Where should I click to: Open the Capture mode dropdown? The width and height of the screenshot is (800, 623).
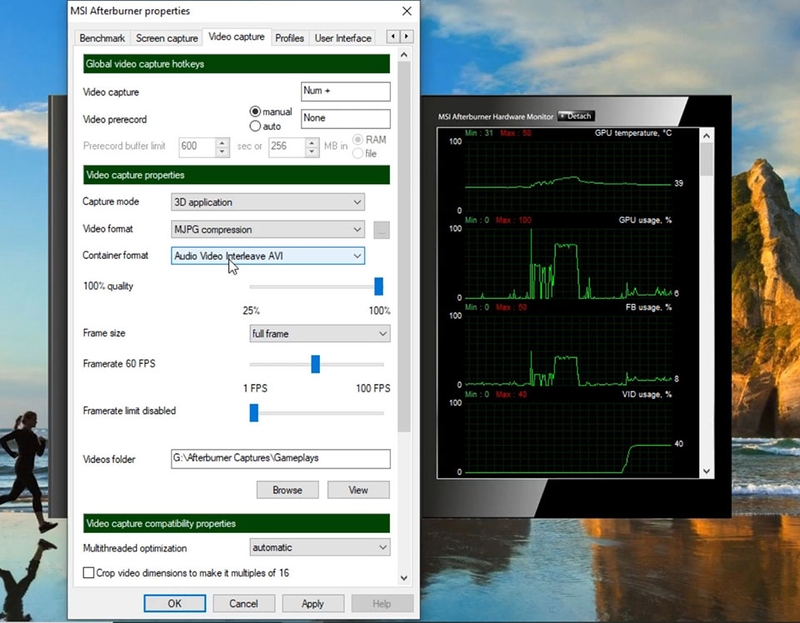(268, 202)
